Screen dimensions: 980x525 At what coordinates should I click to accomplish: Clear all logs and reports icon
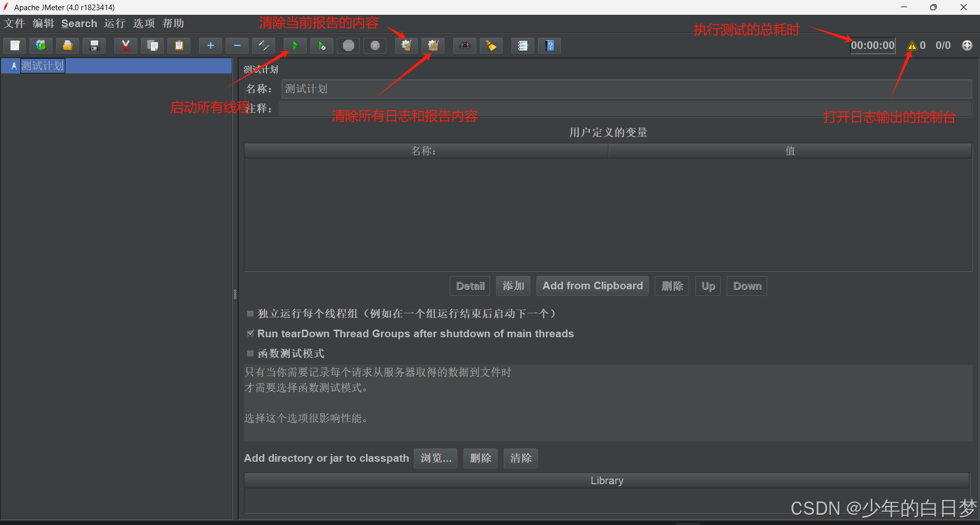(x=433, y=45)
